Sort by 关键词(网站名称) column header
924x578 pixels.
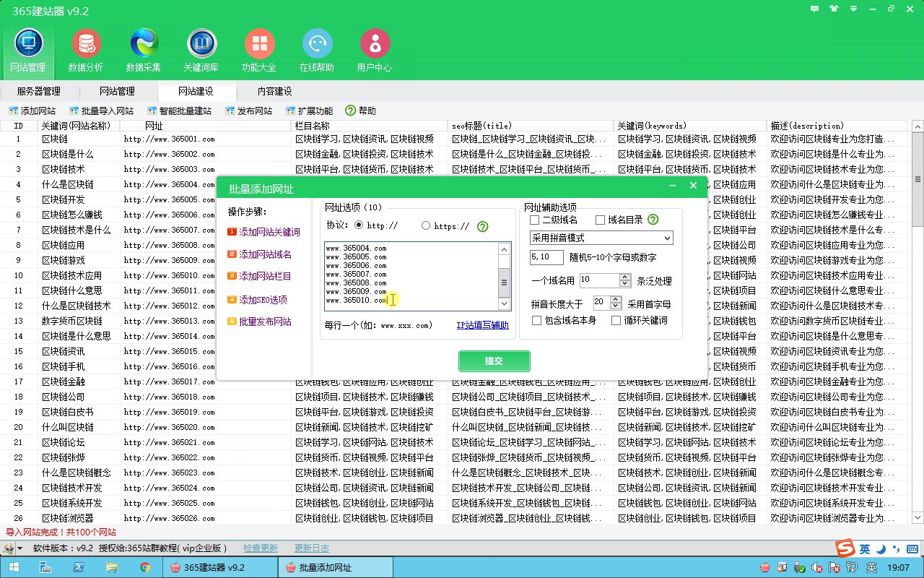click(79, 125)
